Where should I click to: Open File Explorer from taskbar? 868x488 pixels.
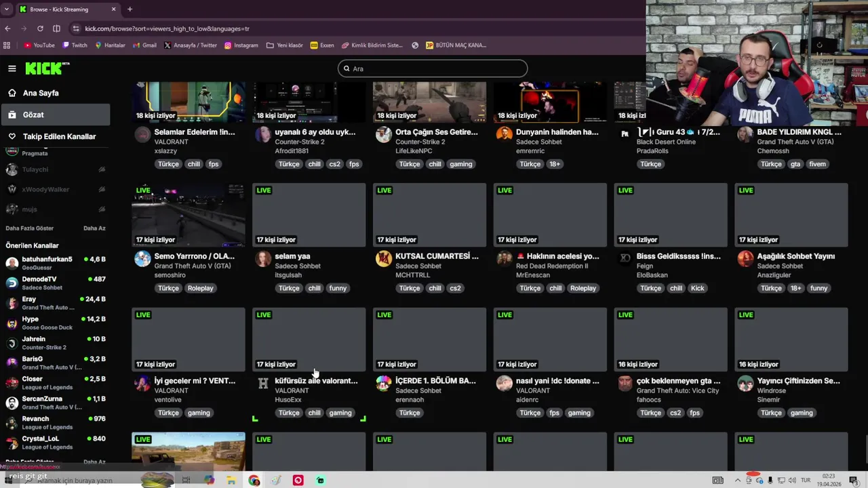(x=231, y=481)
